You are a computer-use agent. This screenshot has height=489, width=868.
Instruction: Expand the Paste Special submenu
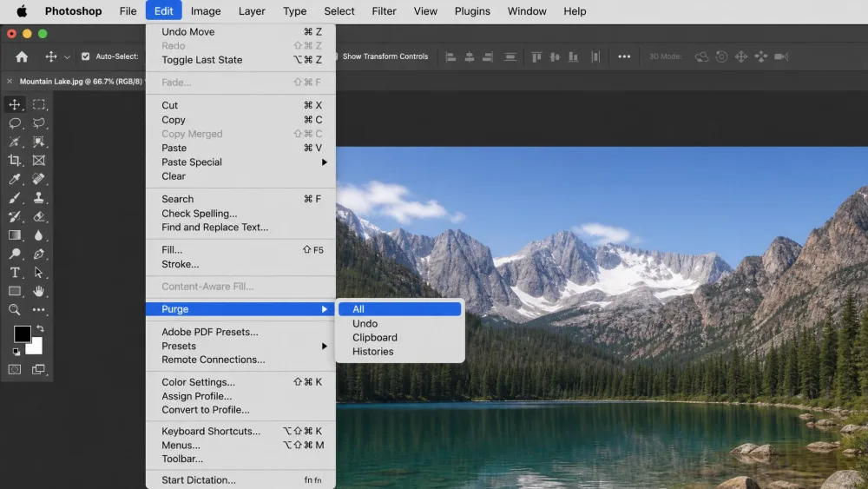pyautogui.click(x=241, y=162)
